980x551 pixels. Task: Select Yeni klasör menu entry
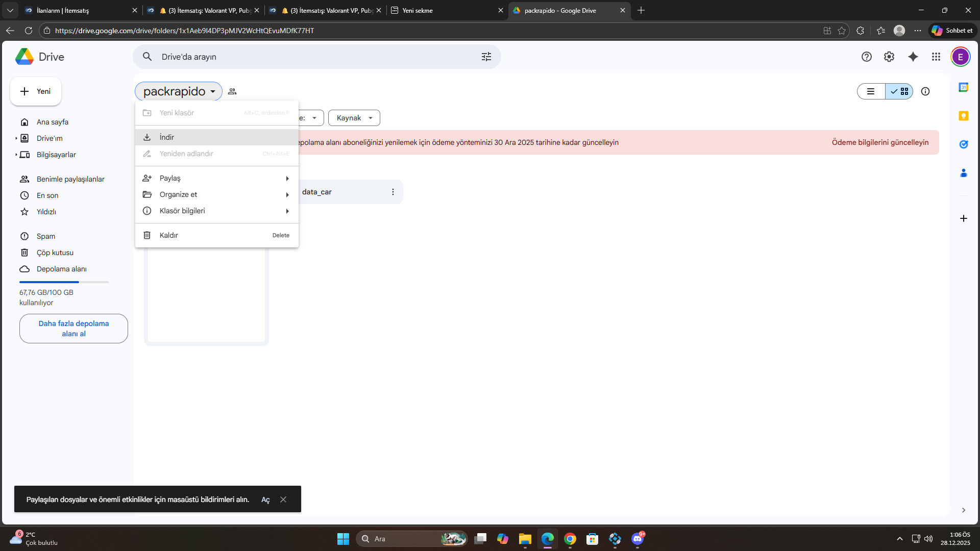(217, 113)
